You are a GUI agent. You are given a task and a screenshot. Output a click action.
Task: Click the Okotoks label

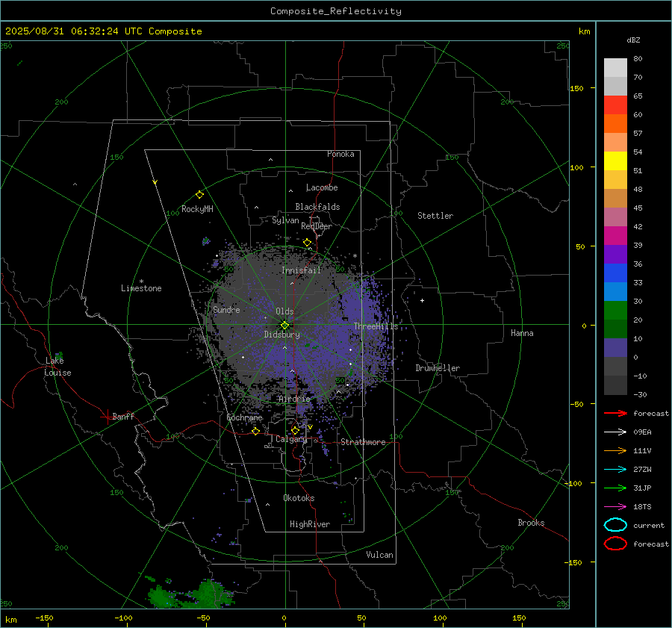(299, 498)
